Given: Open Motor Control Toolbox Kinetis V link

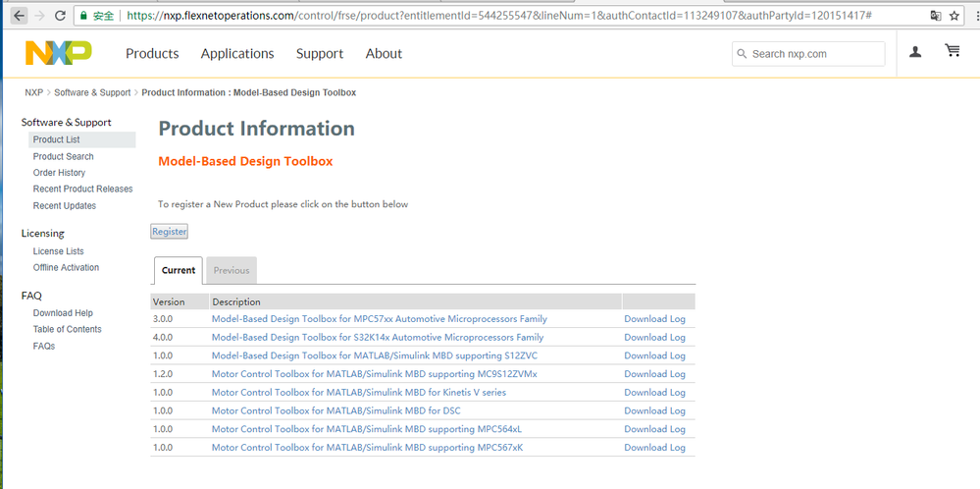Looking at the screenshot, I should point(359,392).
